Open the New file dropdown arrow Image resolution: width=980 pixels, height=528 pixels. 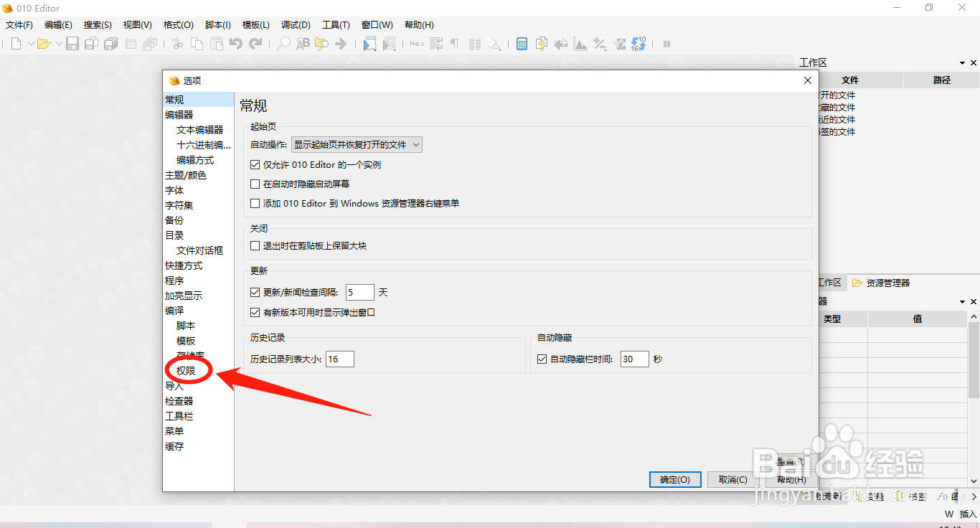[31, 44]
